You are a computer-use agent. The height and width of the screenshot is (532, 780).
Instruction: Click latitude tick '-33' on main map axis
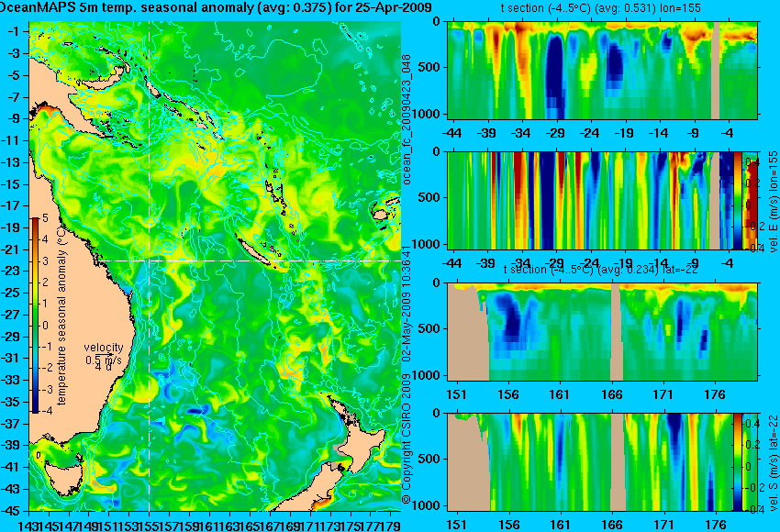(10, 381)
